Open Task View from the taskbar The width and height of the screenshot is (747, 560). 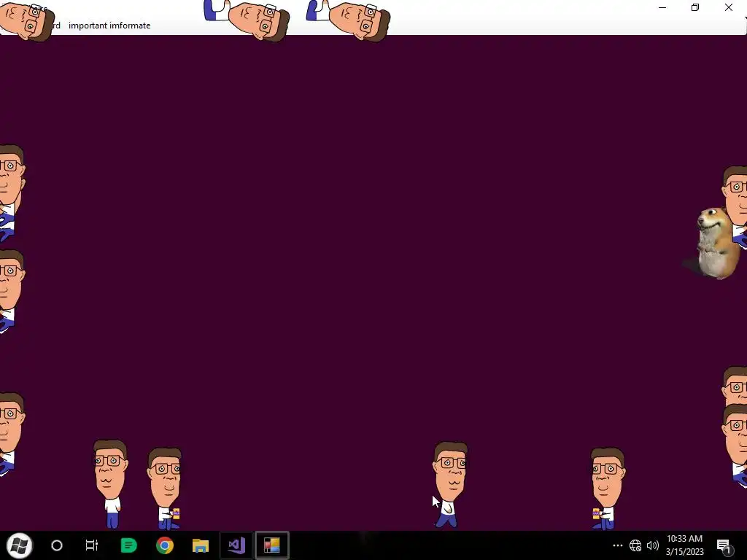(x=91, y=545)
